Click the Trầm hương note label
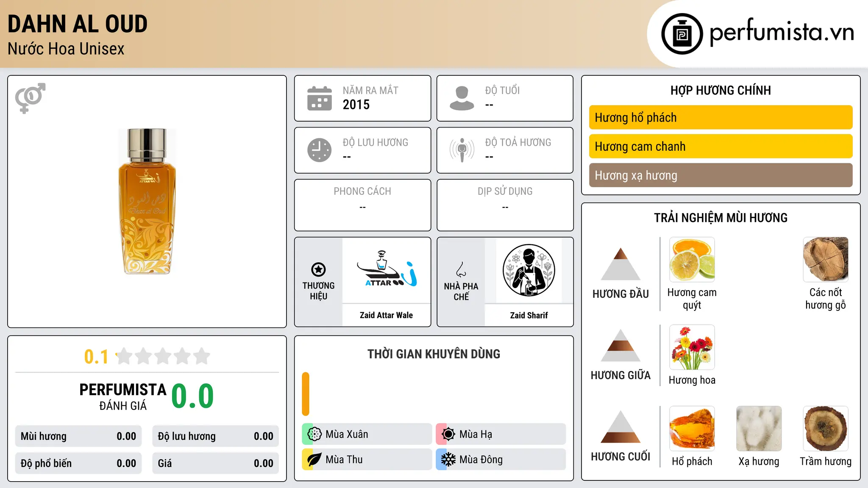868x488 pixels. point(826,461)
